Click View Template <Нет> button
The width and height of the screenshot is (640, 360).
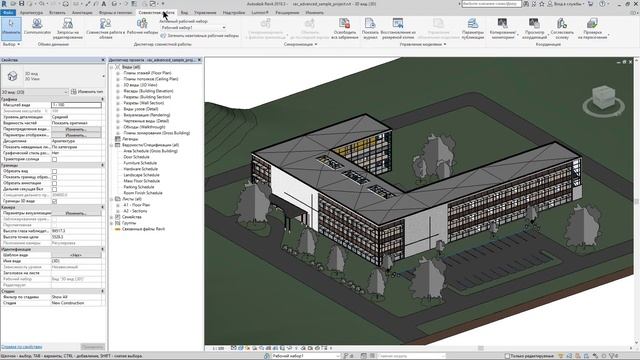76,255
